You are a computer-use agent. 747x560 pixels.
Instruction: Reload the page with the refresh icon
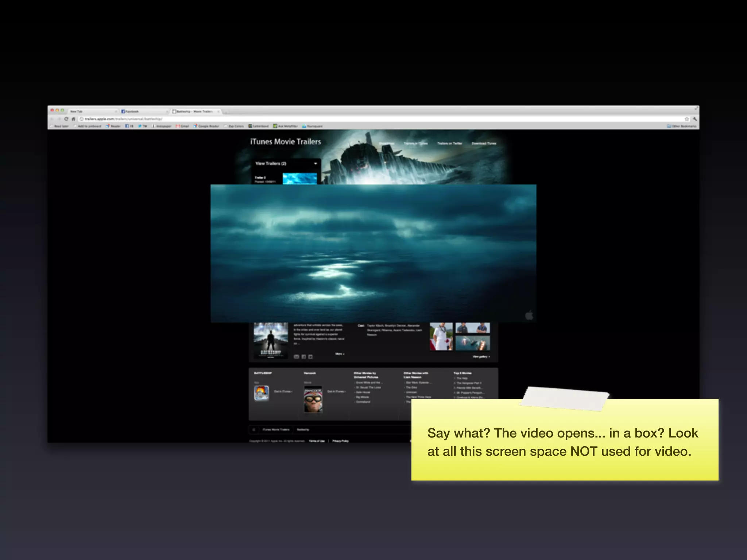(66, 119)
